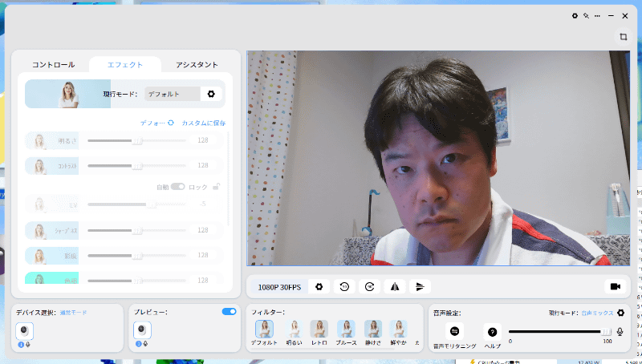Viewport: 642px width, 364px height.
Task: Select the camera device under デバイス選択
Action: (25, 331)
